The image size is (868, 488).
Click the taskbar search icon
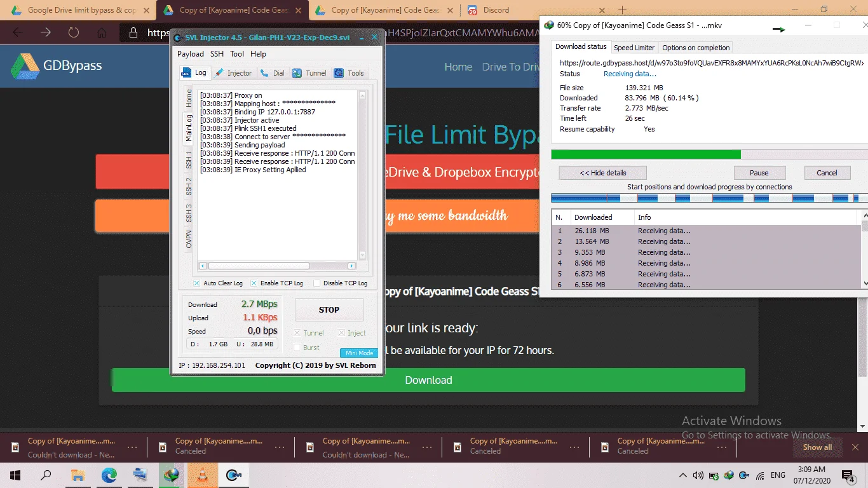(x=46, y=475)
